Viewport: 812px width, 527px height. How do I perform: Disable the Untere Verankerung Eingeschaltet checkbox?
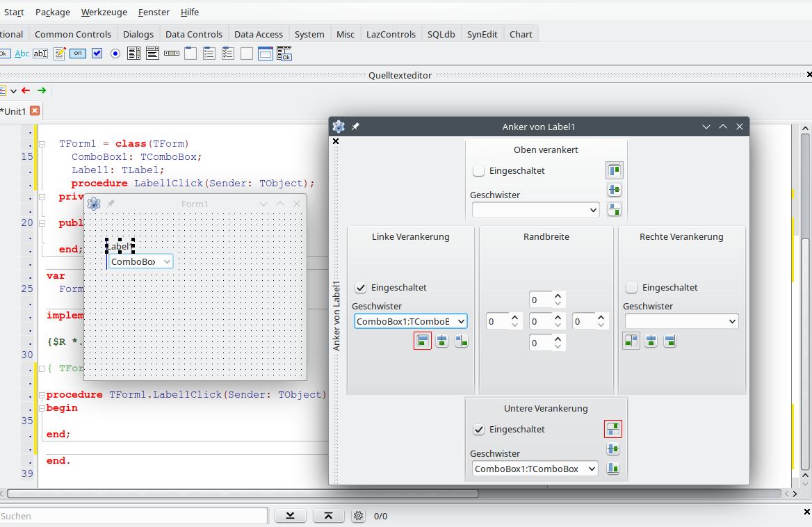[x=478, y=430]
